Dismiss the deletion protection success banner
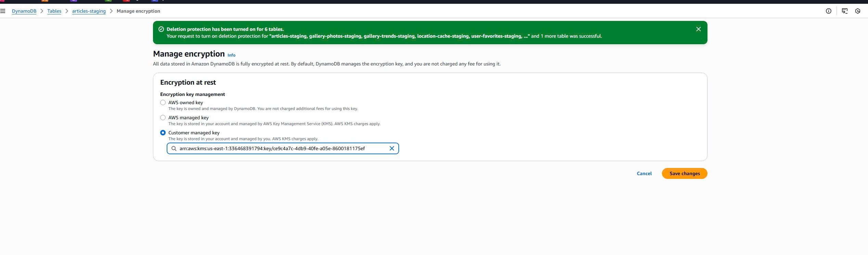The image size is (868, 255). point(699,29)
